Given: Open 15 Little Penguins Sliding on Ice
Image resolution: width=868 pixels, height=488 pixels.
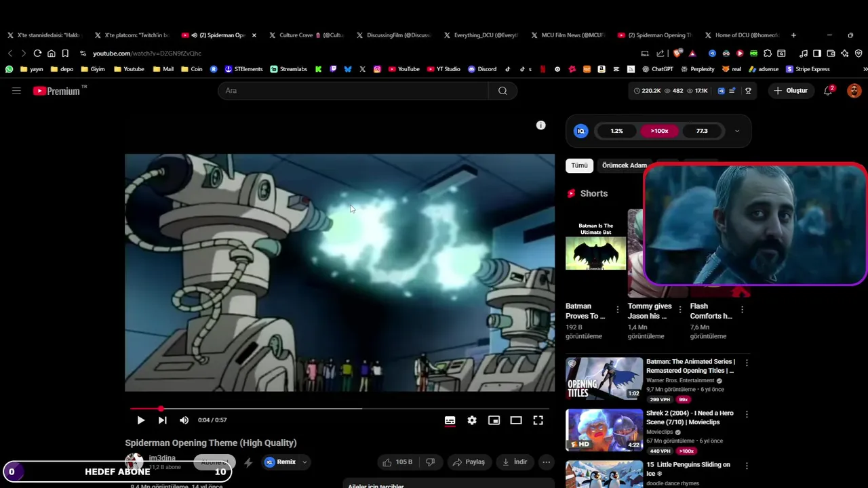Looking at the screenshot, I should tap(688, 469).
